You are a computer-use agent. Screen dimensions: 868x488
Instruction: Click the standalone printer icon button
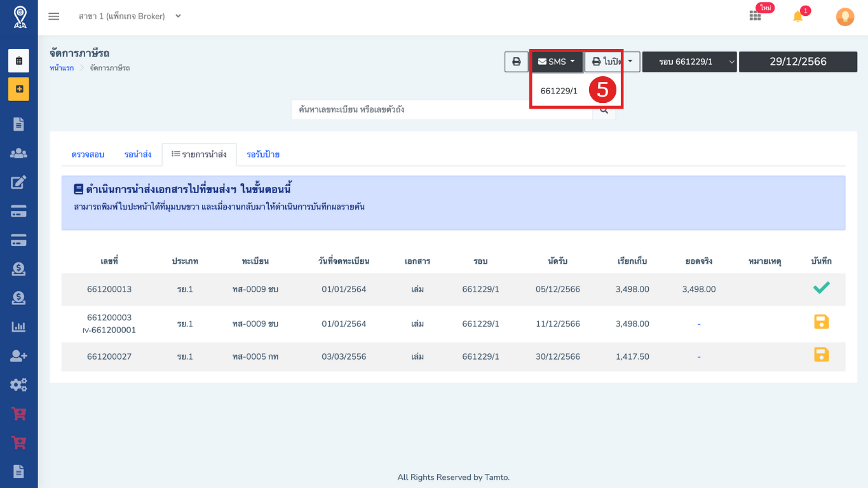click(x=517, y=62)
